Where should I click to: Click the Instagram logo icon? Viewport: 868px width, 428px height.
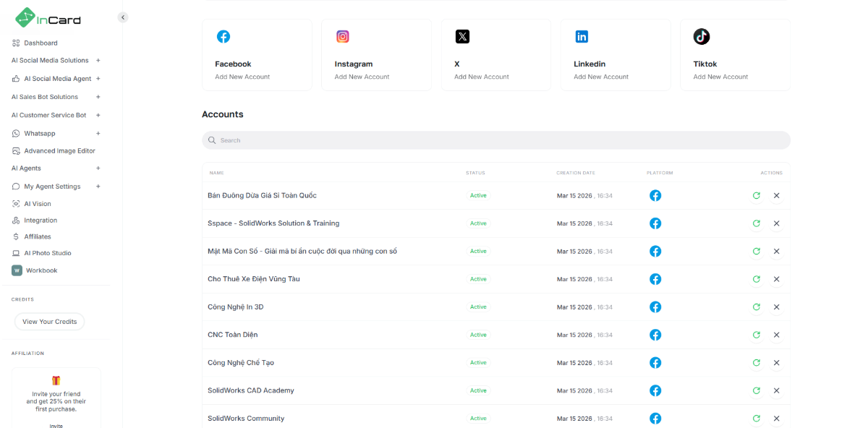(x=343, y=37)
